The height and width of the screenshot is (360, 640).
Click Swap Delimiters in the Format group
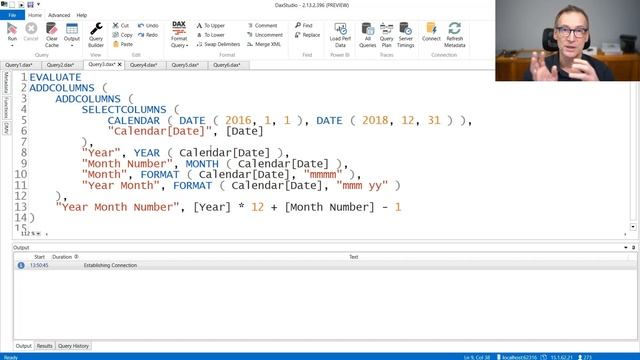click(x=218, y=44)
